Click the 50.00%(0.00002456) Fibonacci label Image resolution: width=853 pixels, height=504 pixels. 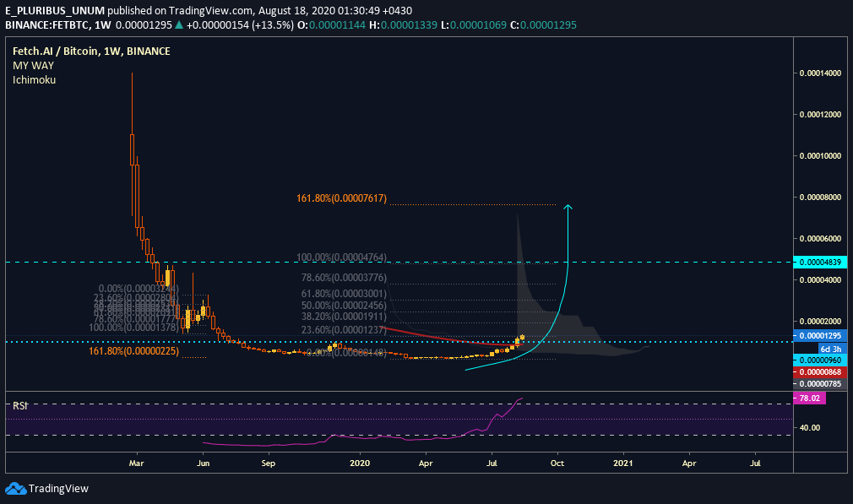click(345, 306)
